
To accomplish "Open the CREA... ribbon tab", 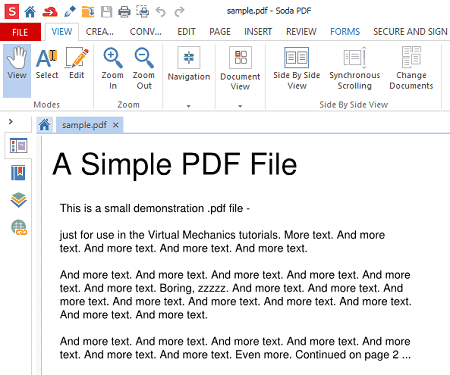I will click(100, 32).
